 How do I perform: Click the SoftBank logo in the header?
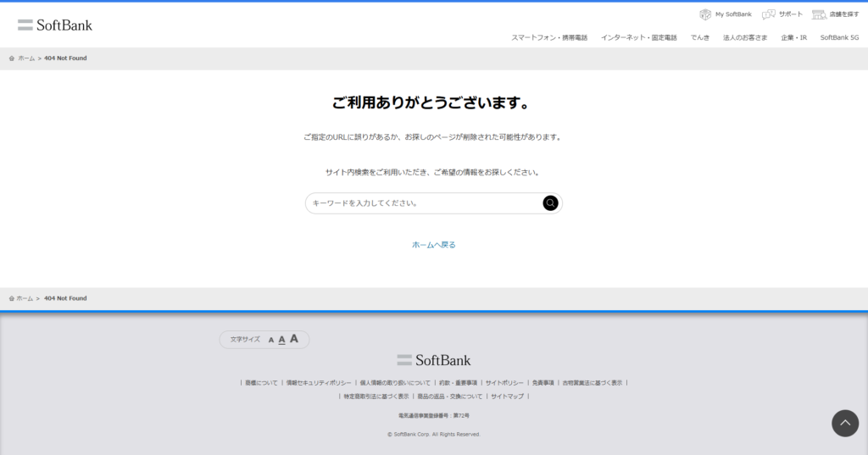[55, 25]
